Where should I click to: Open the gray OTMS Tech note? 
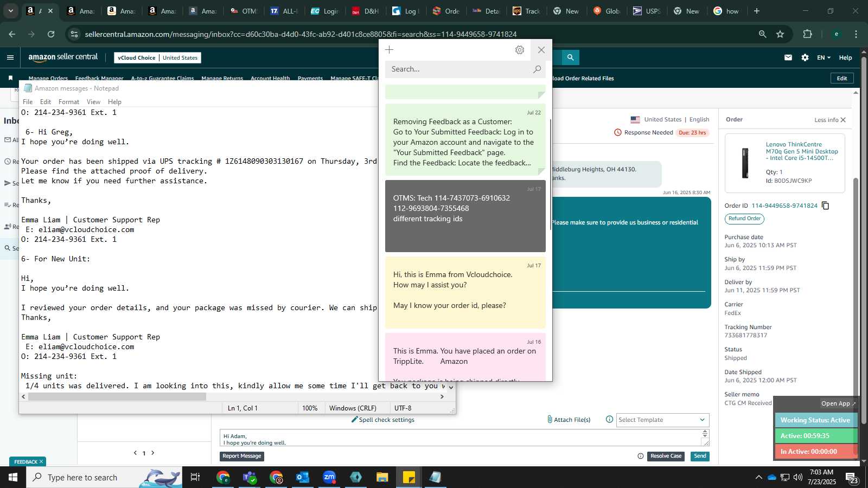(465, 216)
